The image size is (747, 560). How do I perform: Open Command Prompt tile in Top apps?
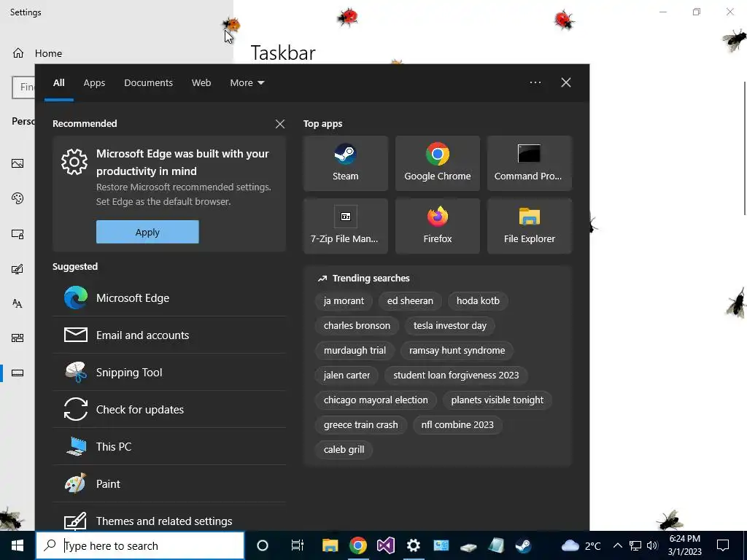(x=530, y=163)
